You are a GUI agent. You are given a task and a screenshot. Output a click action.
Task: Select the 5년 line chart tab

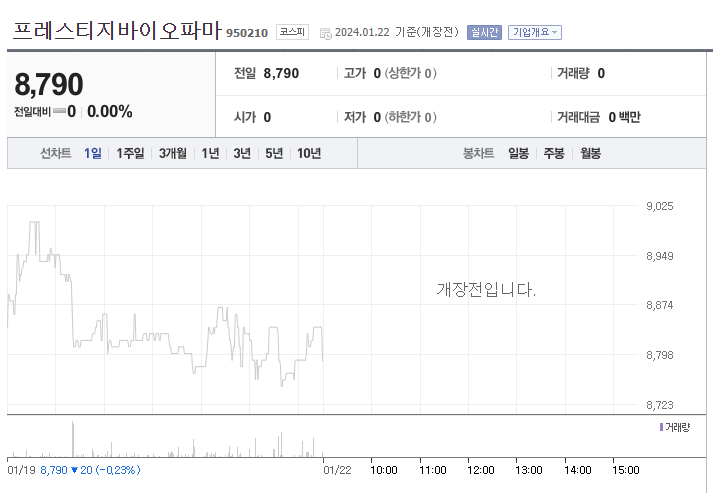[274, 153]
